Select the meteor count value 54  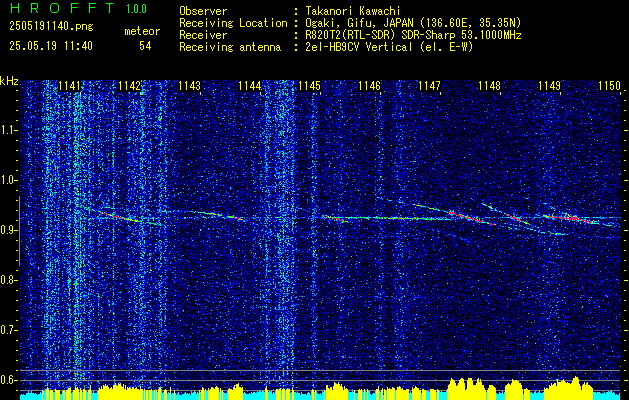point(145,46)
